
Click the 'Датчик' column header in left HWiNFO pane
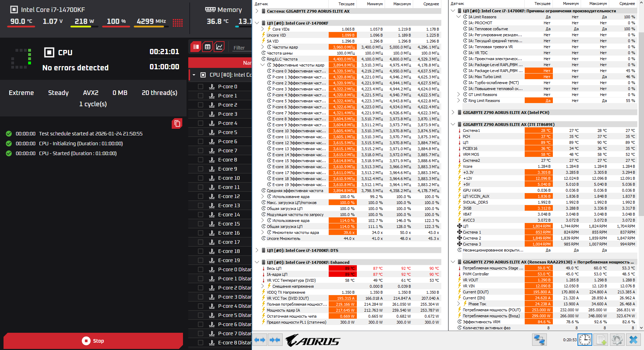pos(291,4)
